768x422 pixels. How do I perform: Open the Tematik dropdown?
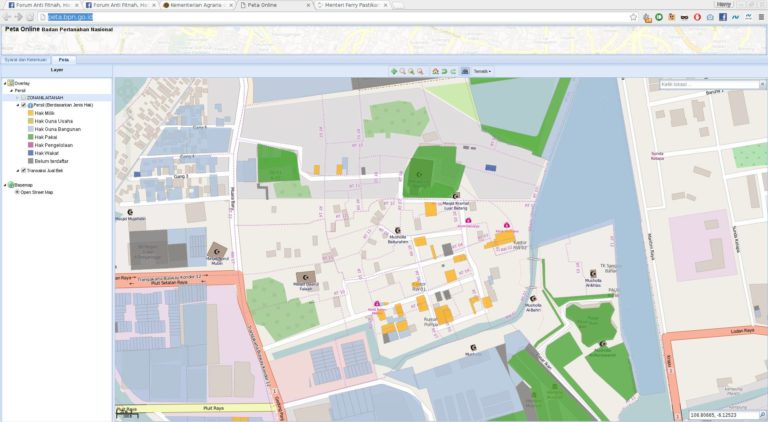coord(482,72)
